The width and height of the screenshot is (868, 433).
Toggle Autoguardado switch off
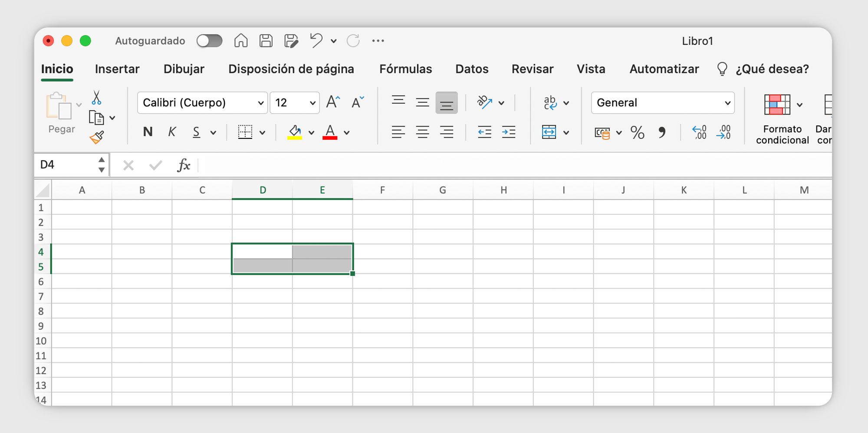pyautogui.click(x=209, y=40)
